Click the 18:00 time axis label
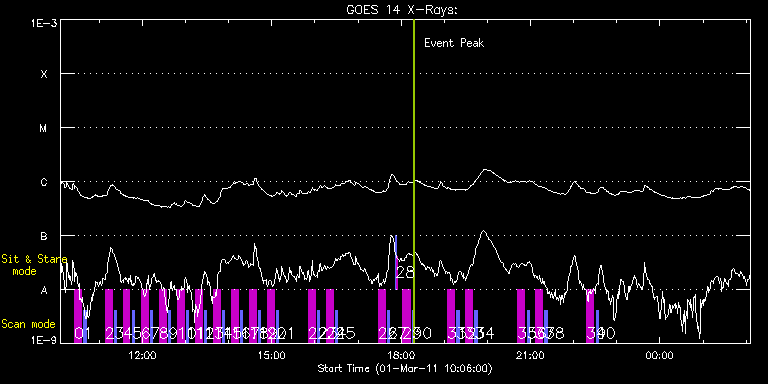 [401, 355]
